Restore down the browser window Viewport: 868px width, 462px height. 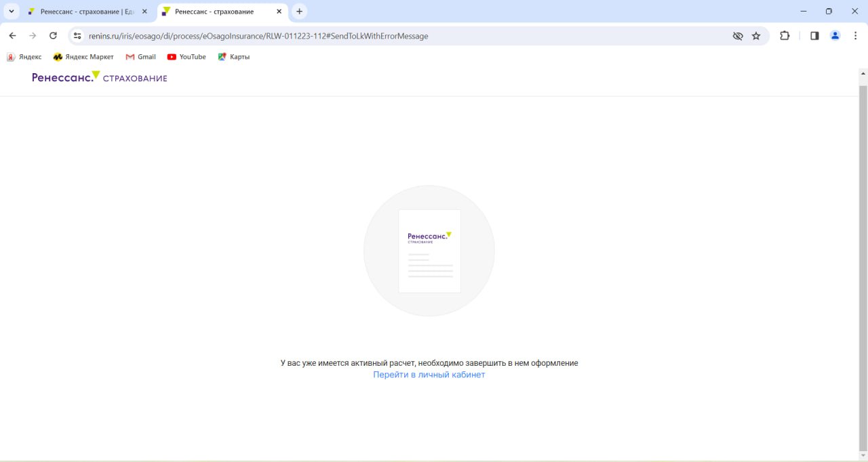[x=829, y=12]
